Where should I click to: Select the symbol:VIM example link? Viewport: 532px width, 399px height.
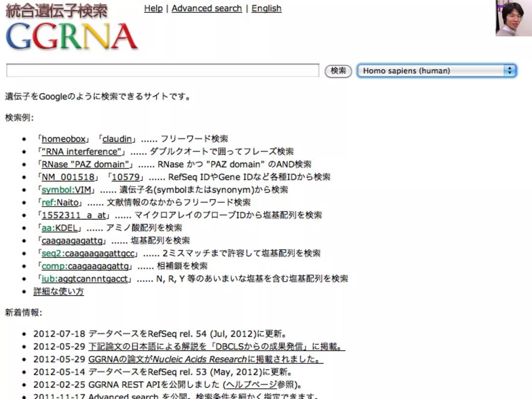(x=66, y=190)
